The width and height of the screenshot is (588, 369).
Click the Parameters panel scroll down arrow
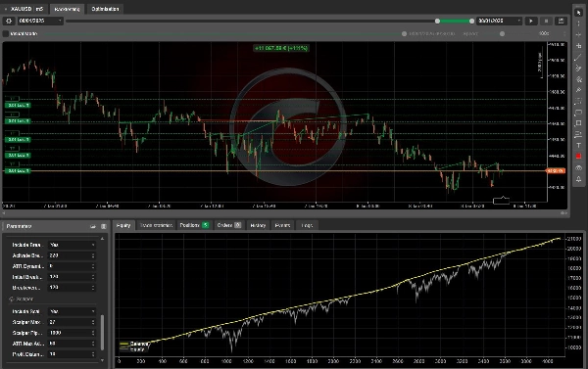pos(102,360)
